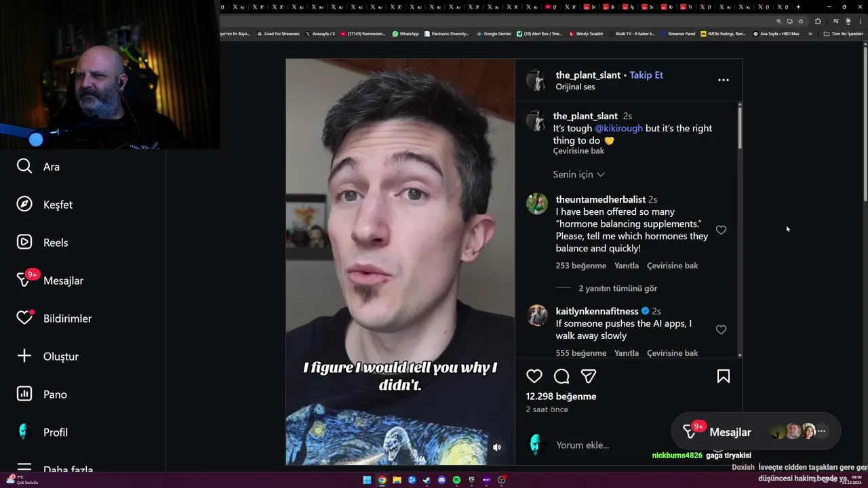Click Çevirisine bak under the caption

tap(578, 150)
